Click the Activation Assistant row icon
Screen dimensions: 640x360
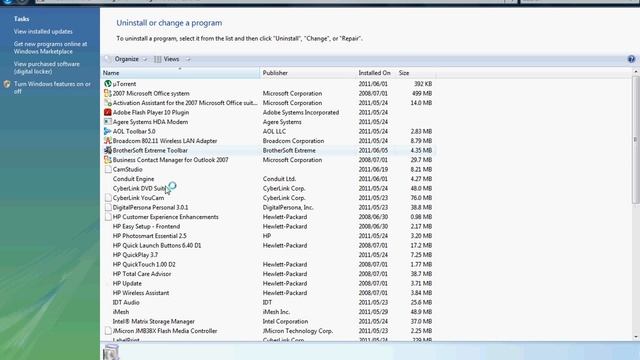108,103
